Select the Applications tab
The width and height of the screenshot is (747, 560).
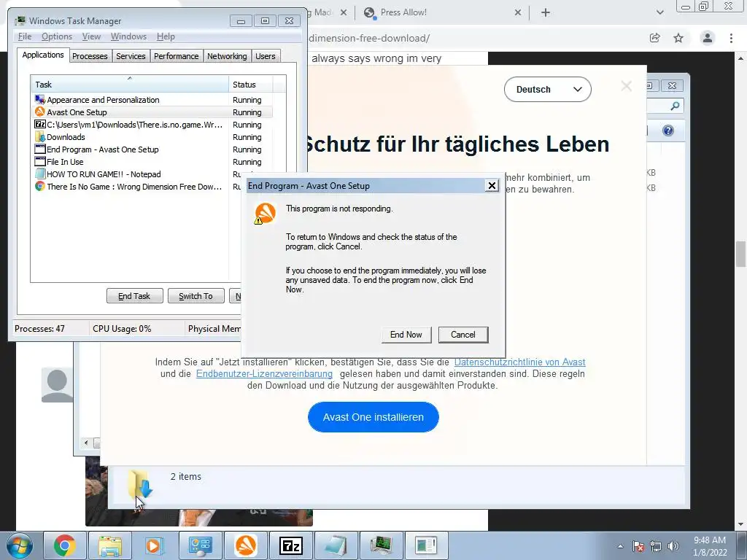[43, 55]
